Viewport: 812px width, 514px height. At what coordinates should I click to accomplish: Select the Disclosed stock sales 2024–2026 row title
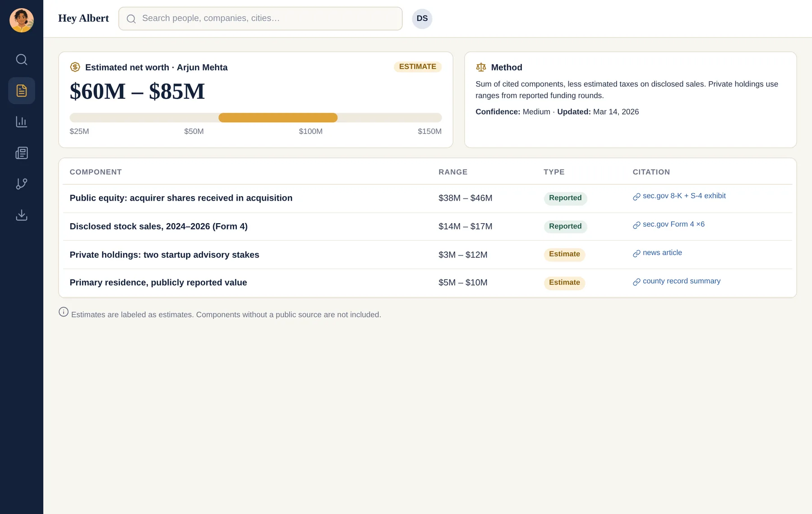(x=158, y=226)
